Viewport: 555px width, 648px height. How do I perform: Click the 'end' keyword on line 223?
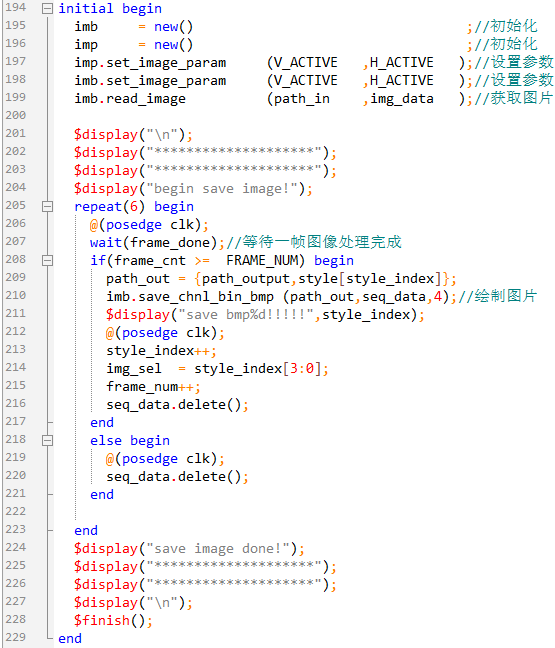[86, 531]
